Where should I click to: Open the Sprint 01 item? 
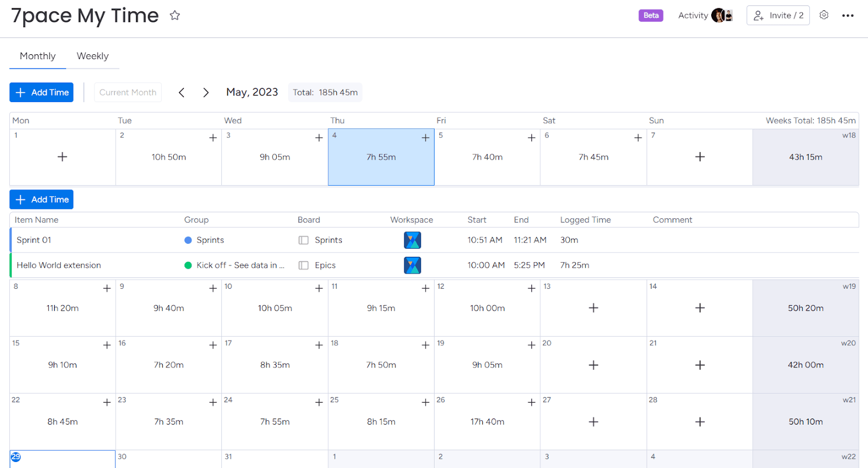coord(34,240)
